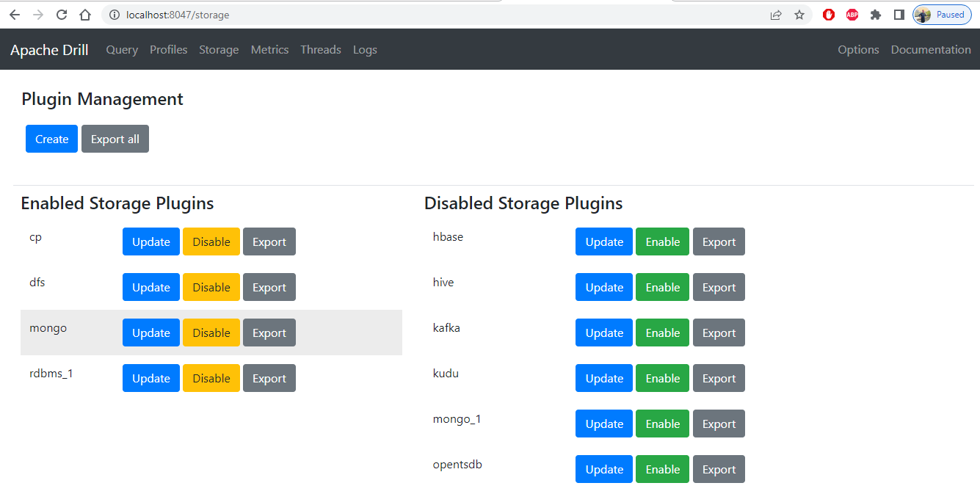This screenshot has height=494, width=980.
Task: Update the hive plugin
Action: click(x=604, y=287)
